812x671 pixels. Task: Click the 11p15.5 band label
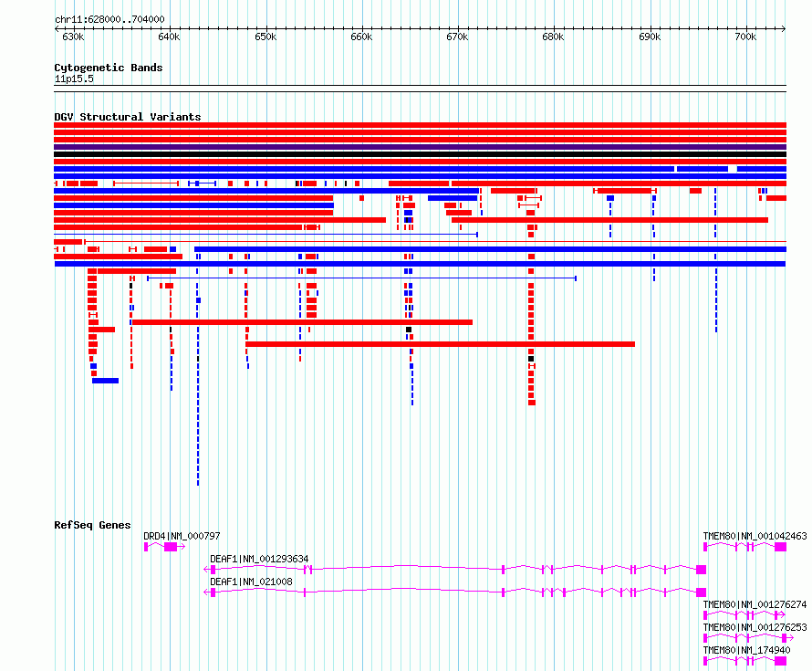click(74, 79)
